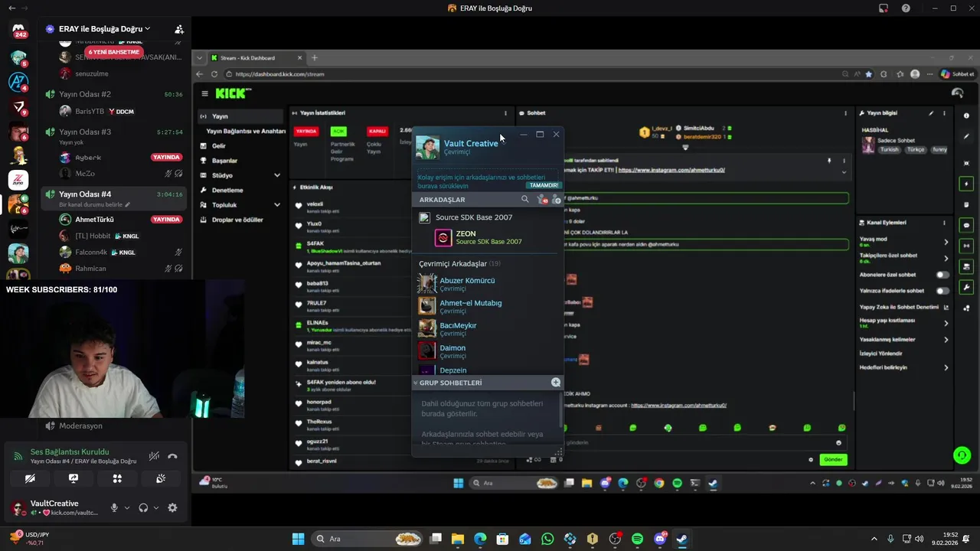Click the green Gönder button in Kick chat

click(x=833, y=460)
